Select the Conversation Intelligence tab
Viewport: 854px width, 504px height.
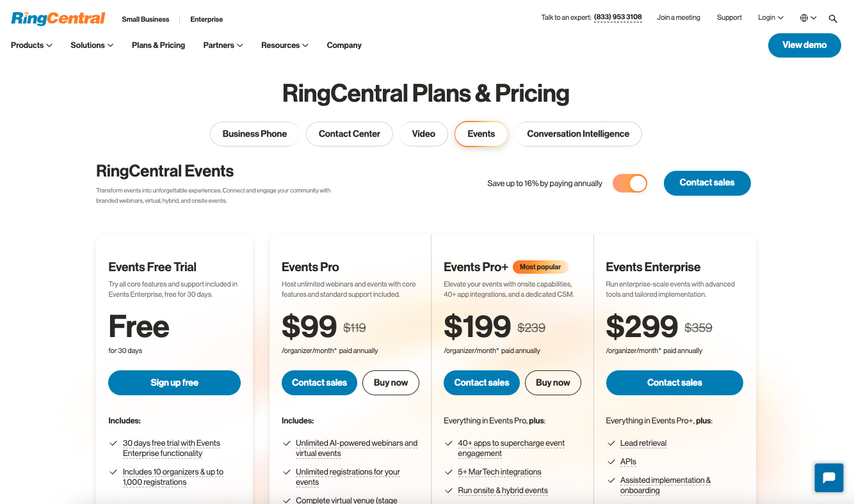[578, 134]
